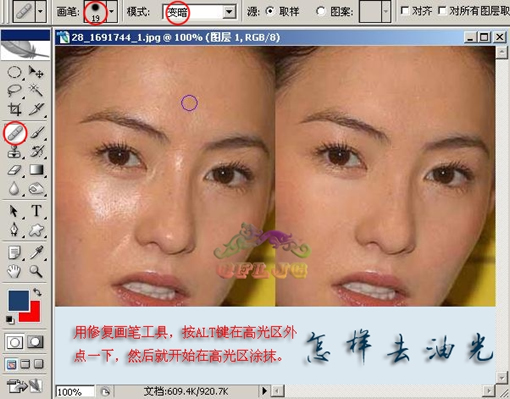The height and width of the screenshot is (399, 510).
Task: Pick the Clone Stamp tool
Action: tap(14, 152)
